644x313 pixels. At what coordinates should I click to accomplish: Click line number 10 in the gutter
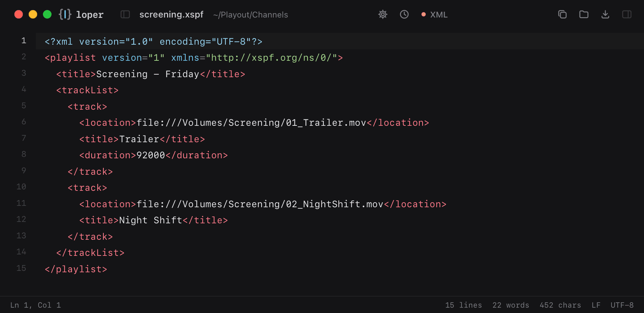point(21,187)
